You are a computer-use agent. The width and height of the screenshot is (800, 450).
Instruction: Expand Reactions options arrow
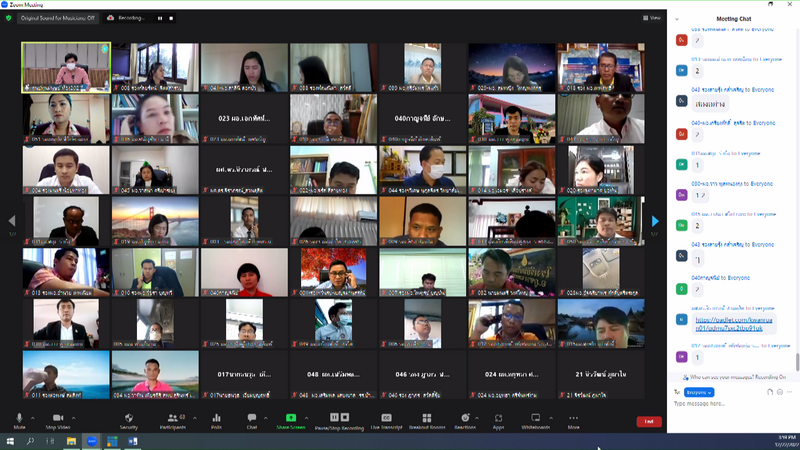(477, 418)
